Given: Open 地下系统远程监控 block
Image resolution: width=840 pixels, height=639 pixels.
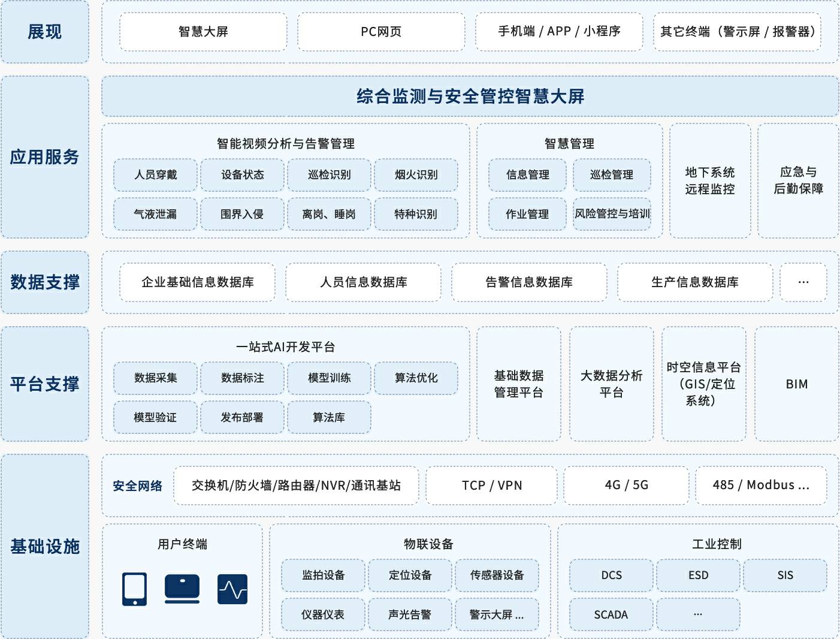Looking at the screenshot, I should 709,180.
